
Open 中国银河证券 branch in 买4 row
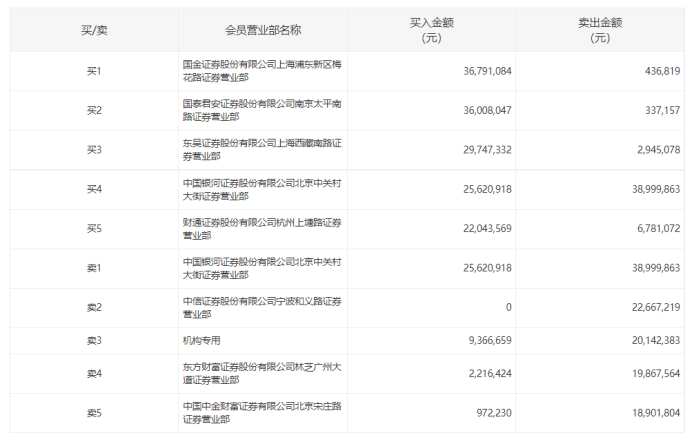pos(263,189)
